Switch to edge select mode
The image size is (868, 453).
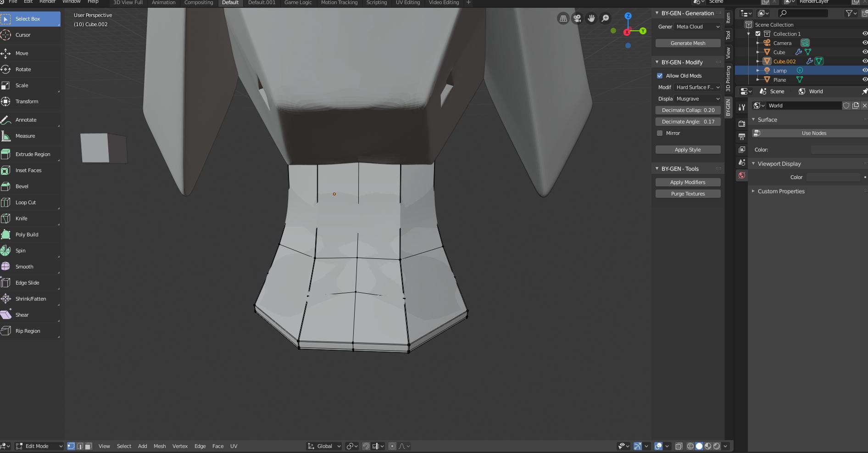80,446
